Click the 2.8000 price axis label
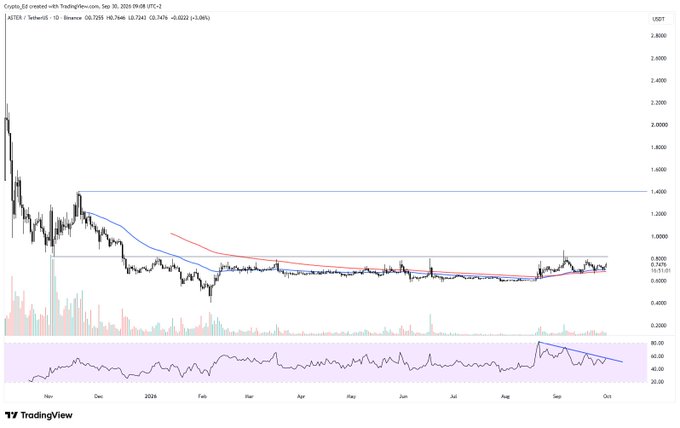 658,36
